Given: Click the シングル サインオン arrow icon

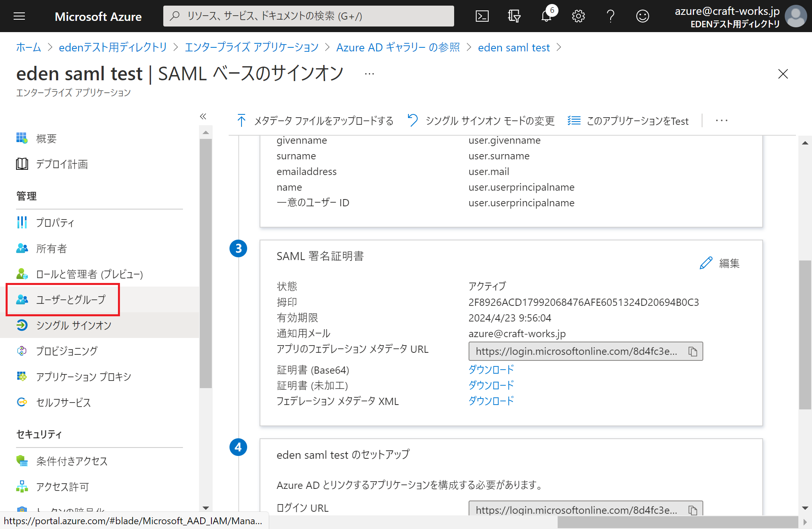Looking at the screenshot, I should click(x=22, y=325).
